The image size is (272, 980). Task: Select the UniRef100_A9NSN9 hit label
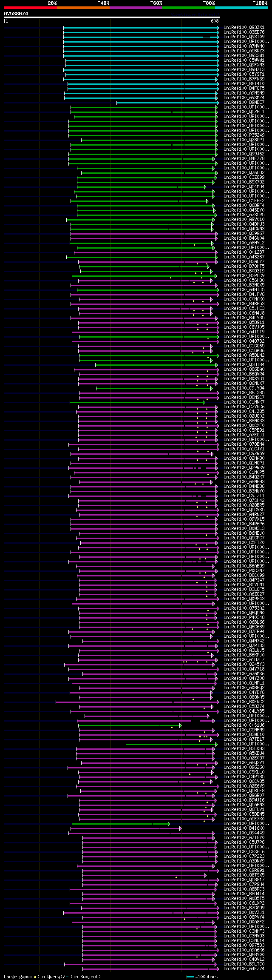(244, 93)
